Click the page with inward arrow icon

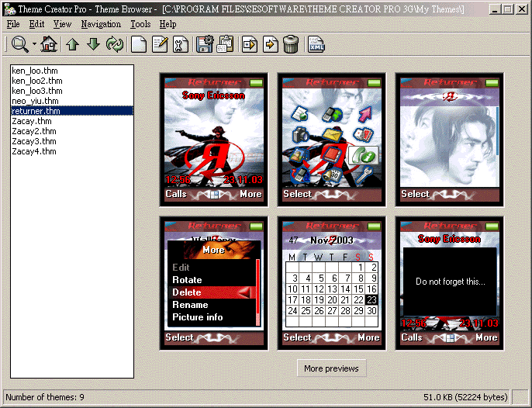[250, 44]
